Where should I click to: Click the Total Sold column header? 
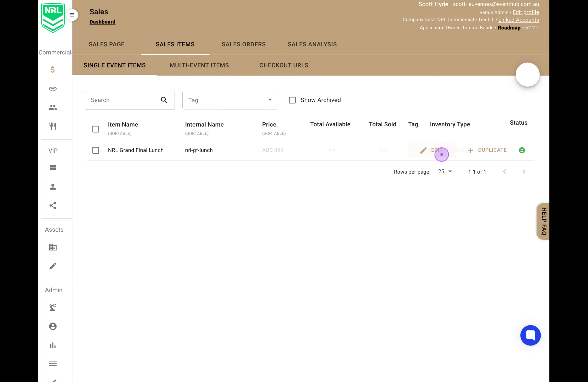click(382, 124)
